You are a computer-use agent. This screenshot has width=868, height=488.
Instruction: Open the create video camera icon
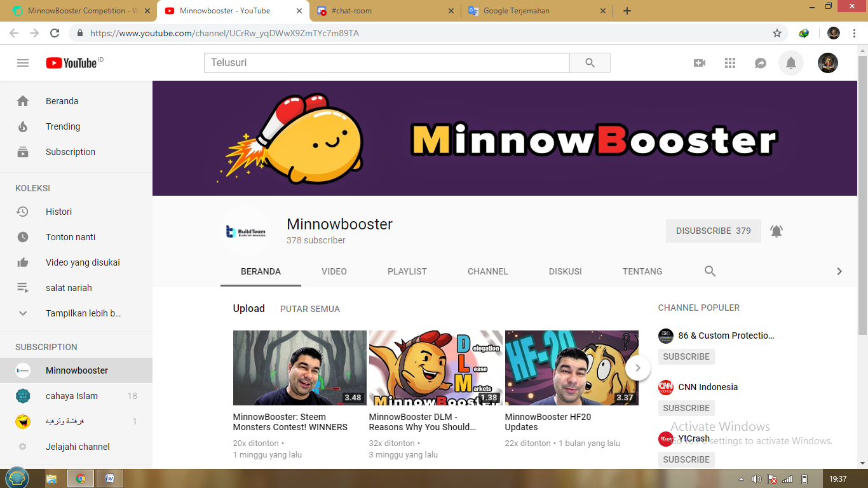[x=700, y=63]
